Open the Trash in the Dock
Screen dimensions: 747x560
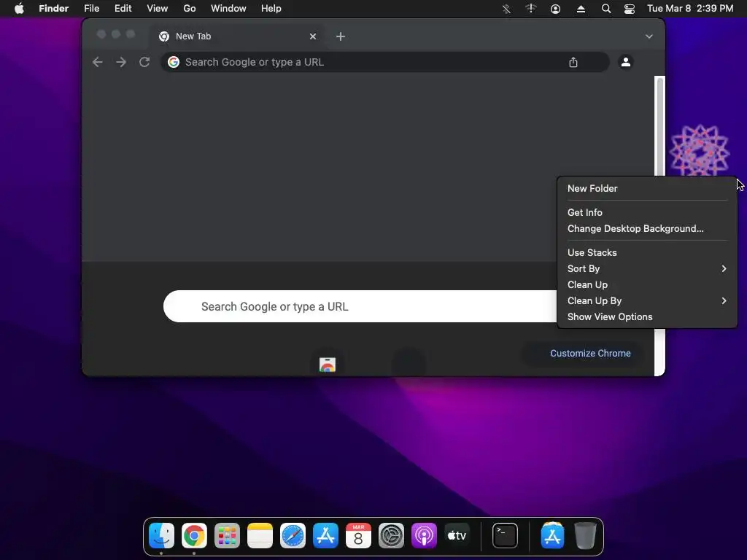[x=585, y=536]
